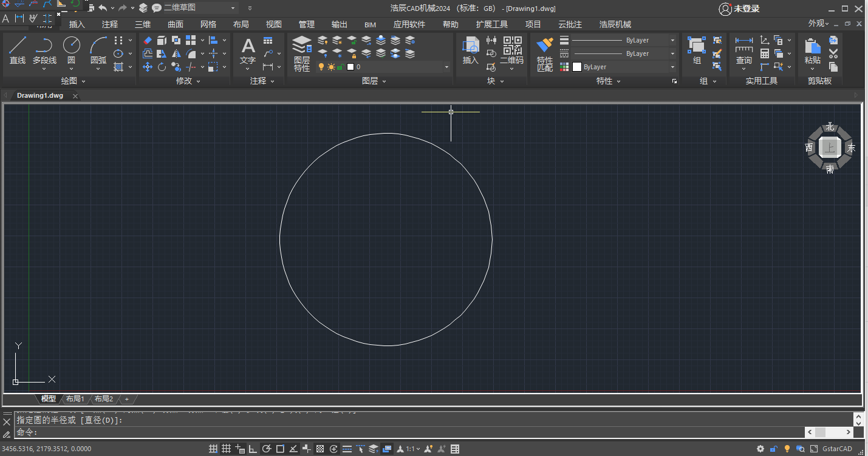Toggle ortho mode in status bar
Screen dimensions: 868x456
pos(253,449)
